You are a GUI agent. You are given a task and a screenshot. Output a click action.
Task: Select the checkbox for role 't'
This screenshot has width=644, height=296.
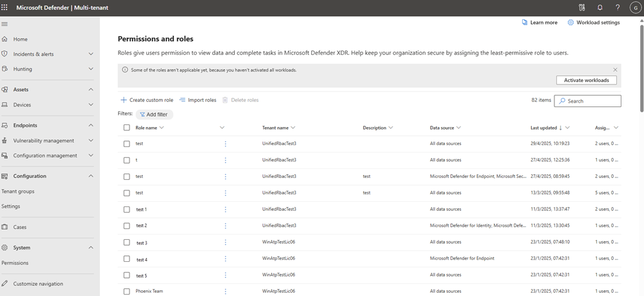pyautogui.click(x=126, y=161)
